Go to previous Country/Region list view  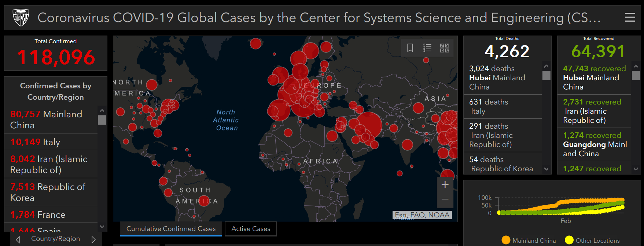[18, 239]
